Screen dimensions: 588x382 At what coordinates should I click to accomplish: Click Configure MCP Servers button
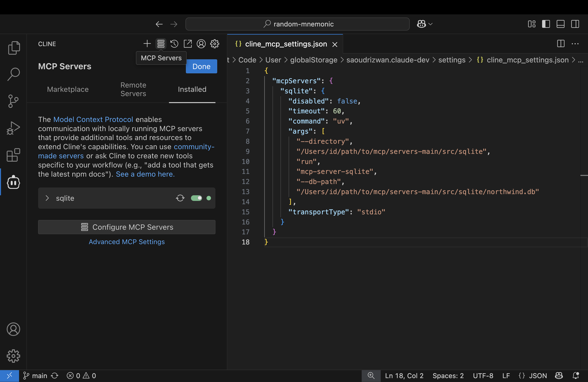coord(127,227)
